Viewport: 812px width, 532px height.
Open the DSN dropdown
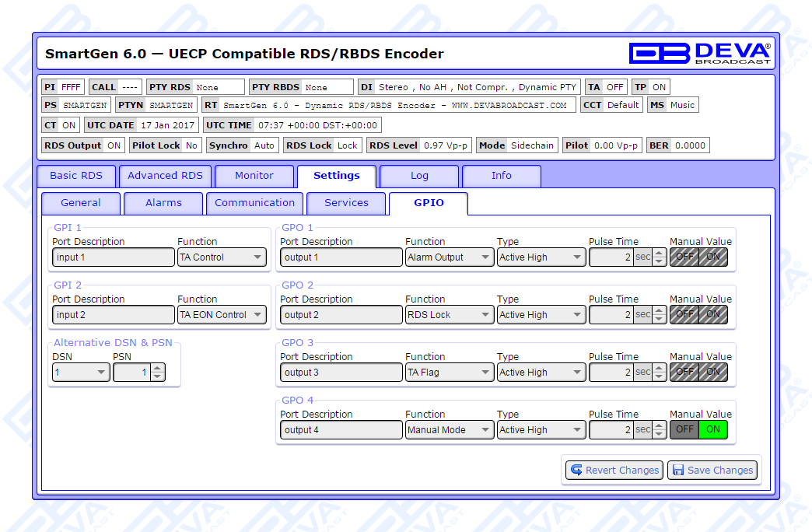pyautogui.click(x=81, y=373)
